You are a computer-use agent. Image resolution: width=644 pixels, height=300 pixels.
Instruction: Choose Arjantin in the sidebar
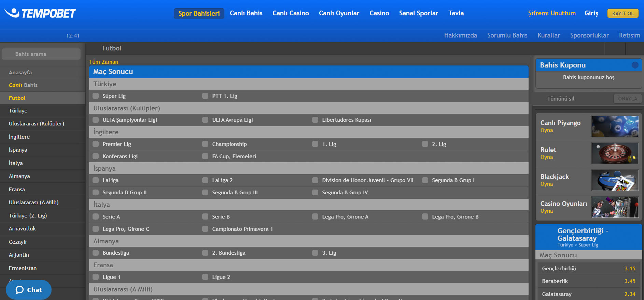coord(43,255)
